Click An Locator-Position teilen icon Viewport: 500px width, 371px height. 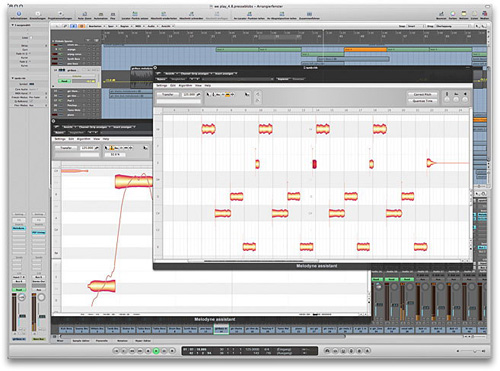tap(249, 14)
